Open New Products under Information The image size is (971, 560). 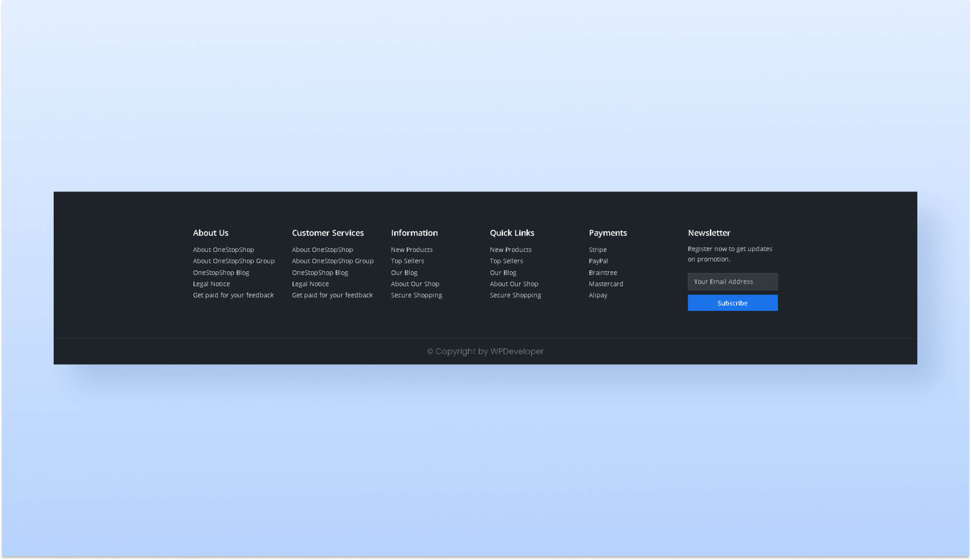tap(412, 250)
